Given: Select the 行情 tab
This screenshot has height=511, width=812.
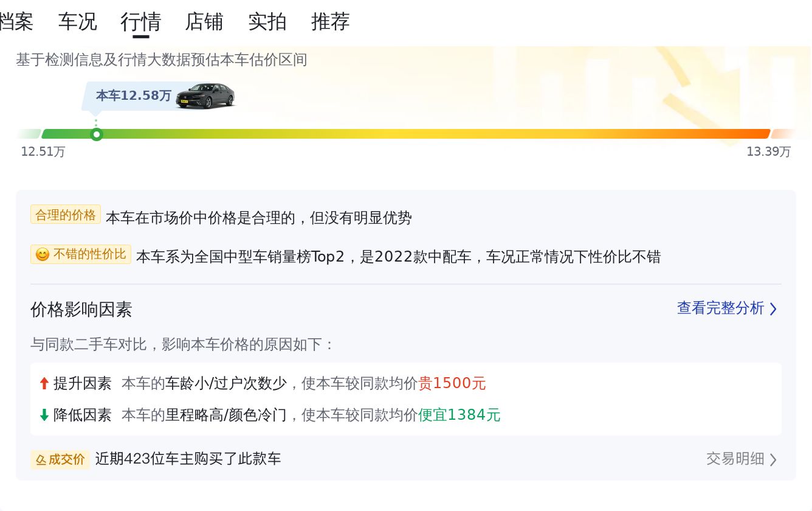Looking at the screenshot, I should click(140, 22).
